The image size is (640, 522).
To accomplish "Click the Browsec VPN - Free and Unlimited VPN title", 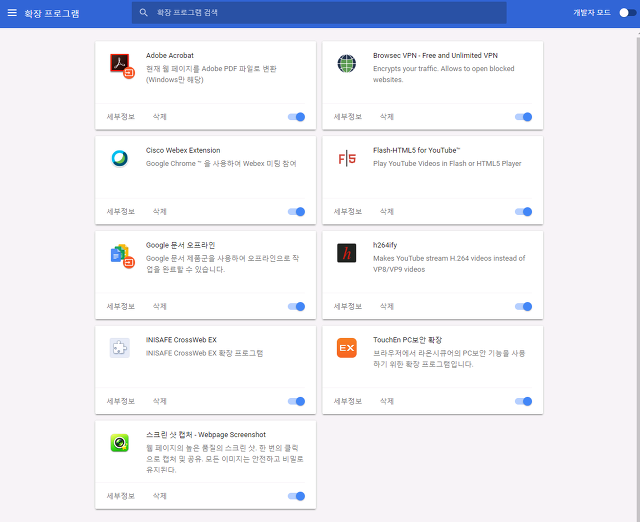I will [435, 56].
